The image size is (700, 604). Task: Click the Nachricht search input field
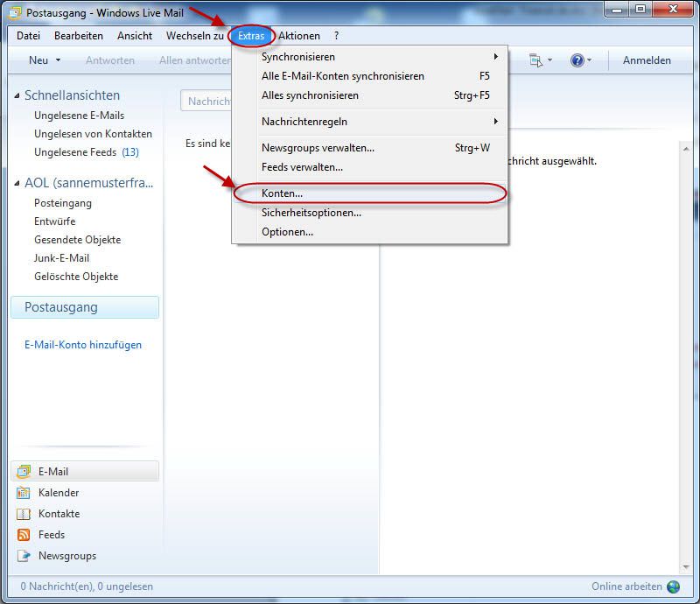point(206,102)
